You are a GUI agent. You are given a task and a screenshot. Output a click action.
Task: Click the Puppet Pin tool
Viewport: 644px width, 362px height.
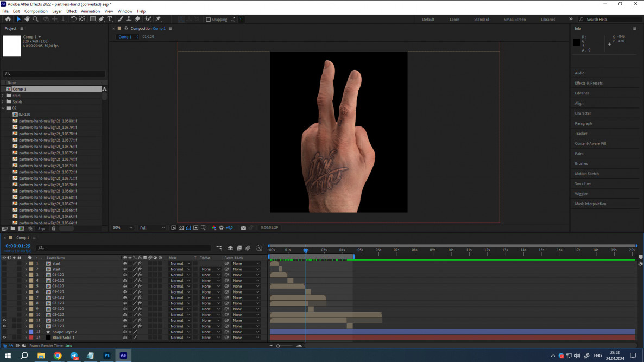[x=158, y=19]
